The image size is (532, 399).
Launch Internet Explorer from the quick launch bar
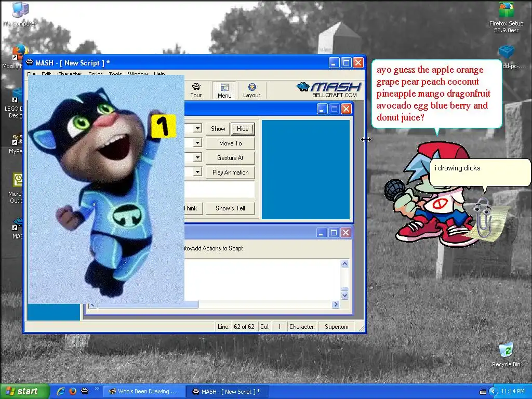tap(61, 391)
